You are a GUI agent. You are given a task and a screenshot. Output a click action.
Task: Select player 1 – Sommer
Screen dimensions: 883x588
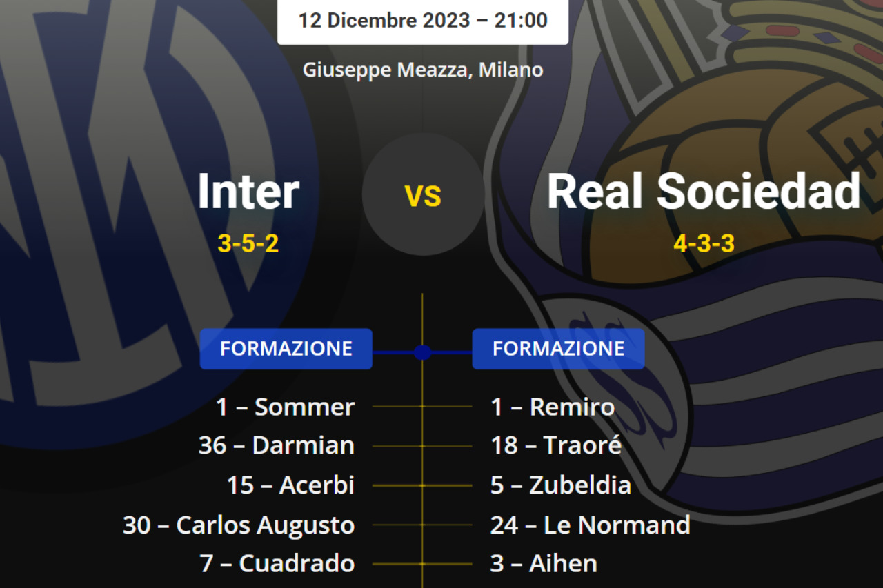pyautogui.click(x=286, y=407)
